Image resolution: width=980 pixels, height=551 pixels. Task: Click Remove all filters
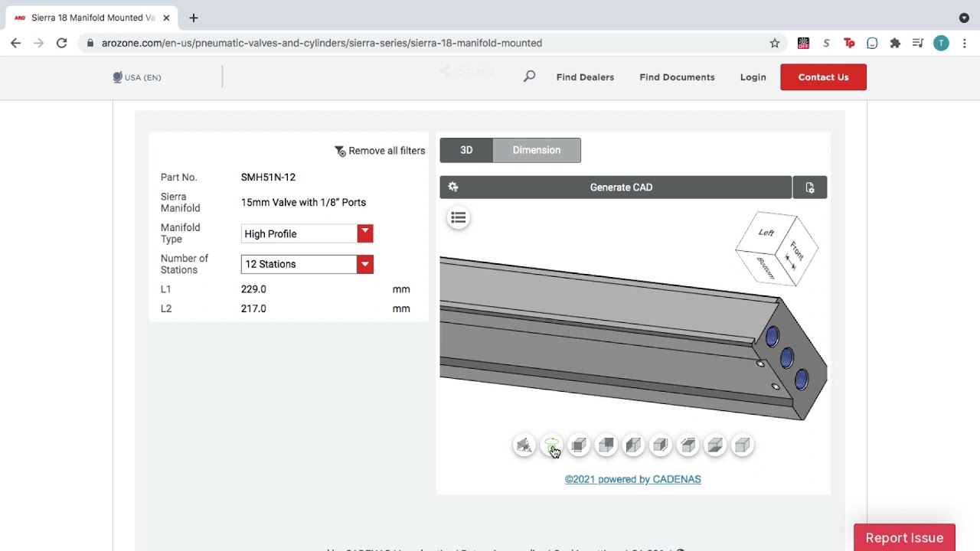pyautogui.click(x=380, y=151)
